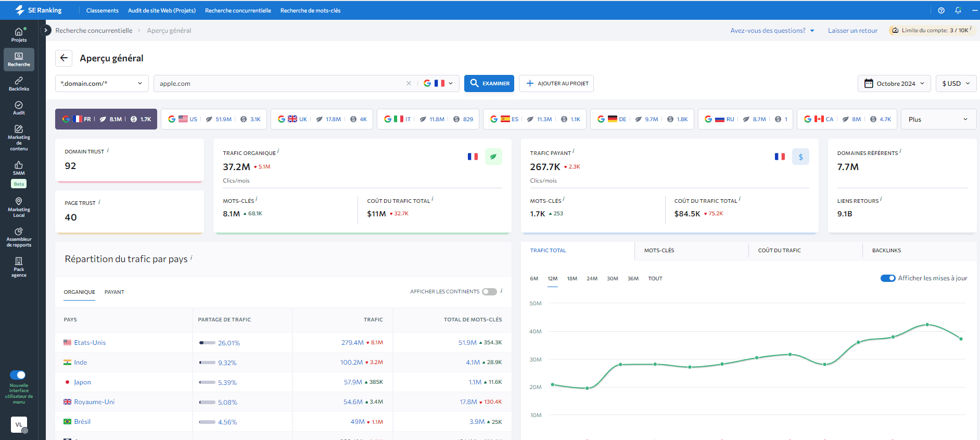980x440 pixels.
Task: Open Assembleur de rapports in sidebar
Action: tap(19, 237)
